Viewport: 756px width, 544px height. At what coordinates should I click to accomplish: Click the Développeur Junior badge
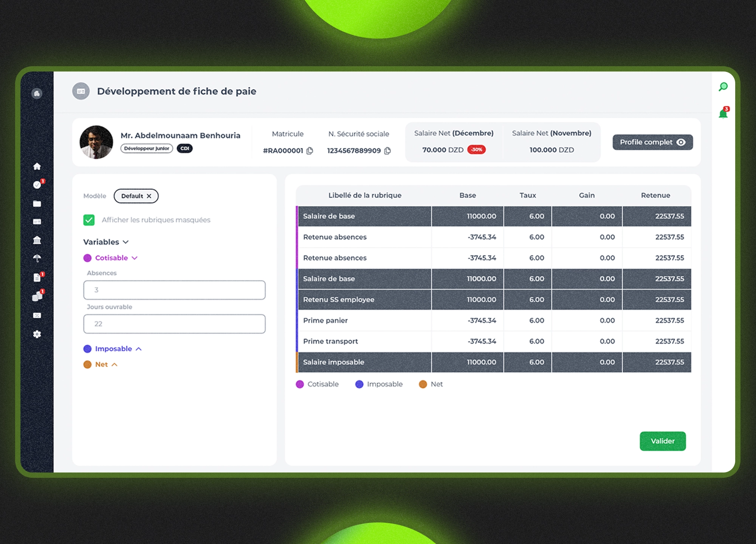(147, 148)
